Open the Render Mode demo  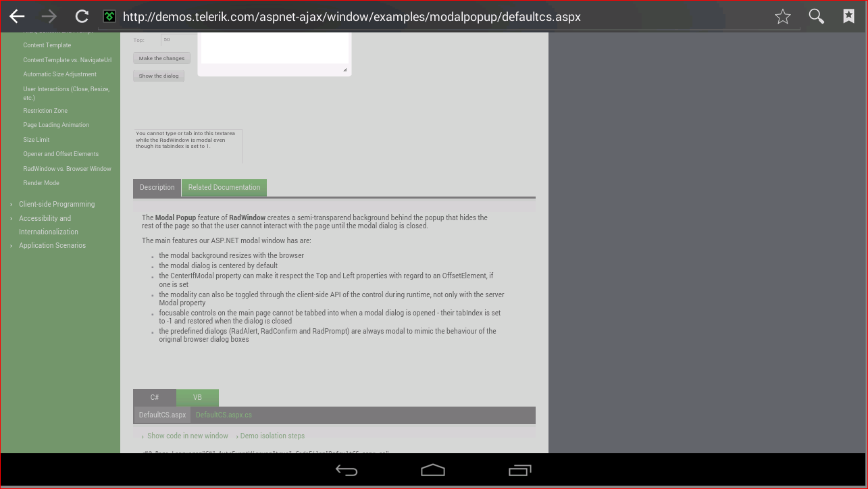41,183
